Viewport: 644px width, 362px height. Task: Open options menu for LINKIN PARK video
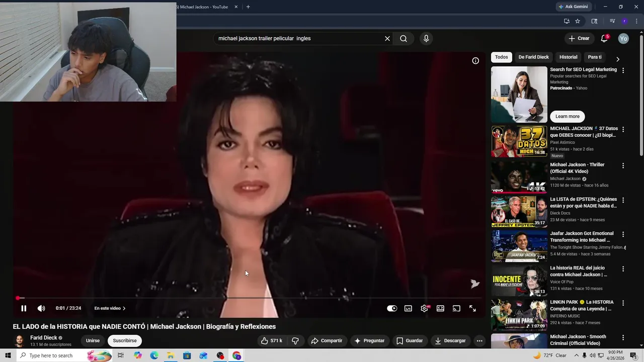pyautogui.click(x=623, y=303)
